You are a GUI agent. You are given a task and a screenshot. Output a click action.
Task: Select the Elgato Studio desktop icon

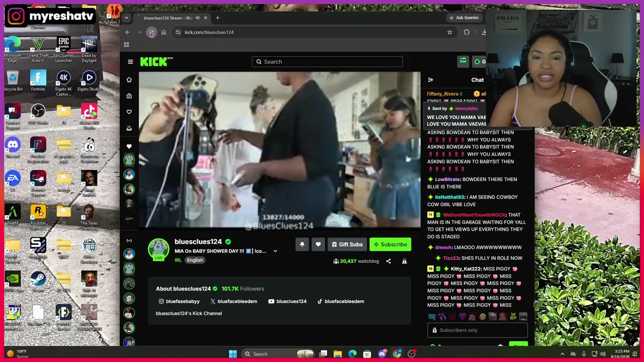click(x=89, y=81)
